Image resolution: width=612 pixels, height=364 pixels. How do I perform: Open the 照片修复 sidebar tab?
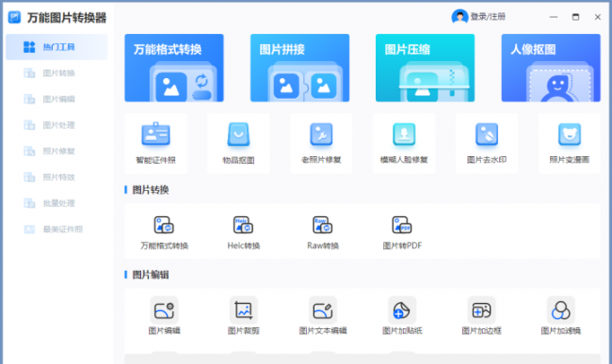click(x=56, y=151)
